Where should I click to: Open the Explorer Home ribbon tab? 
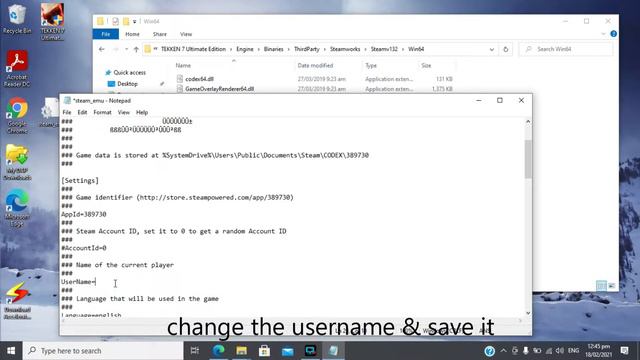(x=132, y=34)
